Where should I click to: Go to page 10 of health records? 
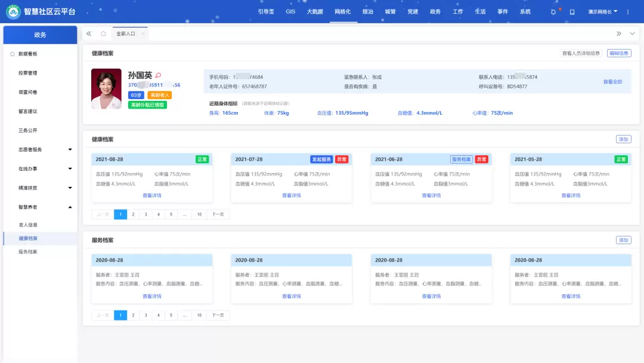click(x=199, y=214)
